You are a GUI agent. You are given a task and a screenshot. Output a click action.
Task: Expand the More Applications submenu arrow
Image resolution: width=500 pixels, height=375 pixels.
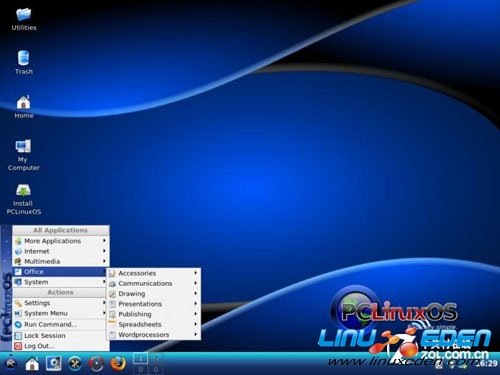click(104, 240)
